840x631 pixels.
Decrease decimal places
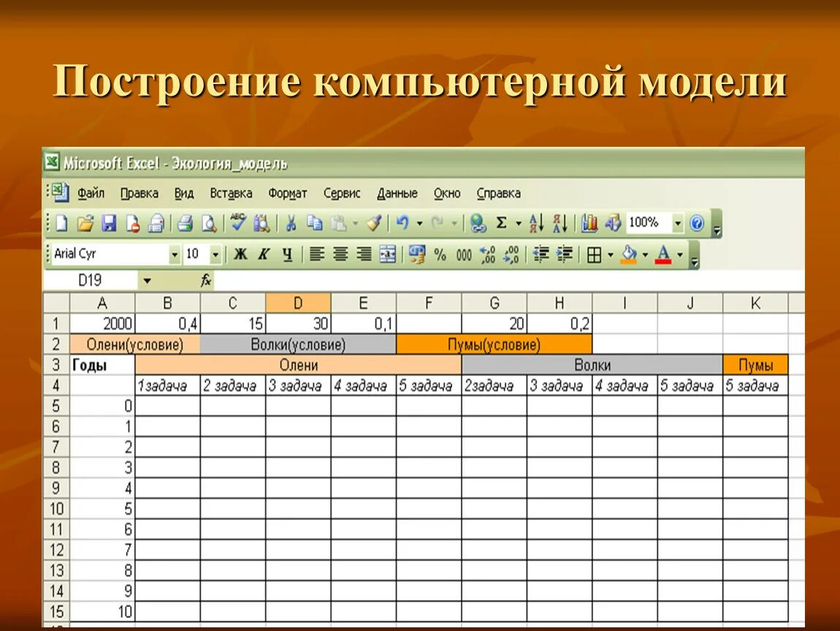tap(511, 255)
